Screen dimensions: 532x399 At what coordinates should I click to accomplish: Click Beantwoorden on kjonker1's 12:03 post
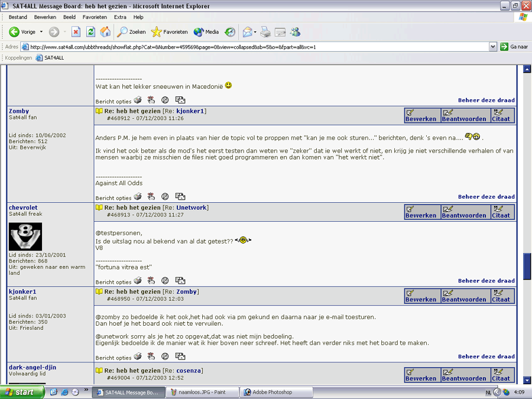[x=466, y=296]
